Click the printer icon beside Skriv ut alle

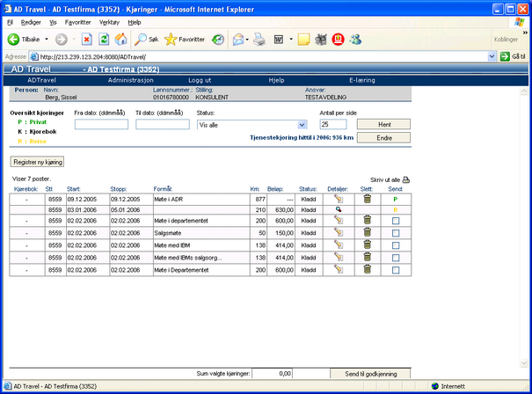(406, 179)
